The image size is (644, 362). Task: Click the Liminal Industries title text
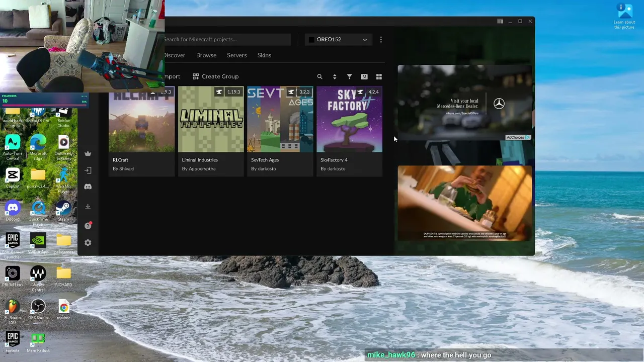(200, 160)
